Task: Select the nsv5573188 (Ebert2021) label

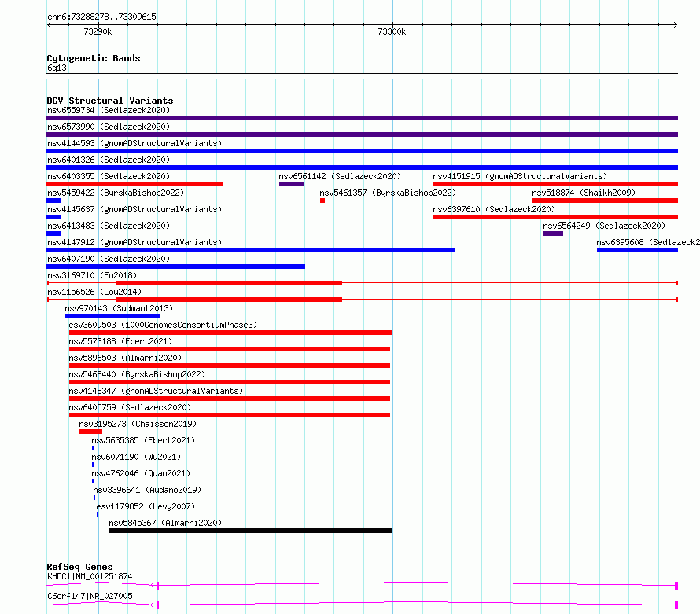Action: (120, 341)
